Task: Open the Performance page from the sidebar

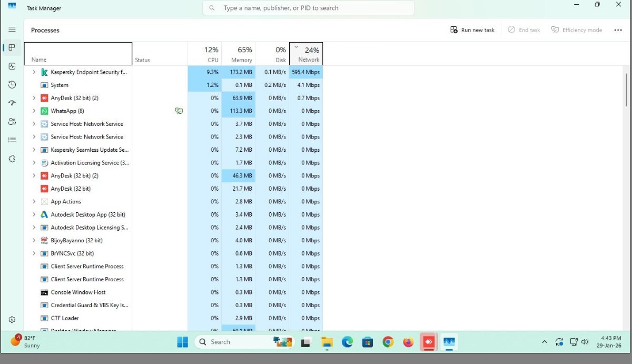Action: pyautogui.click(x=12, y=66)
